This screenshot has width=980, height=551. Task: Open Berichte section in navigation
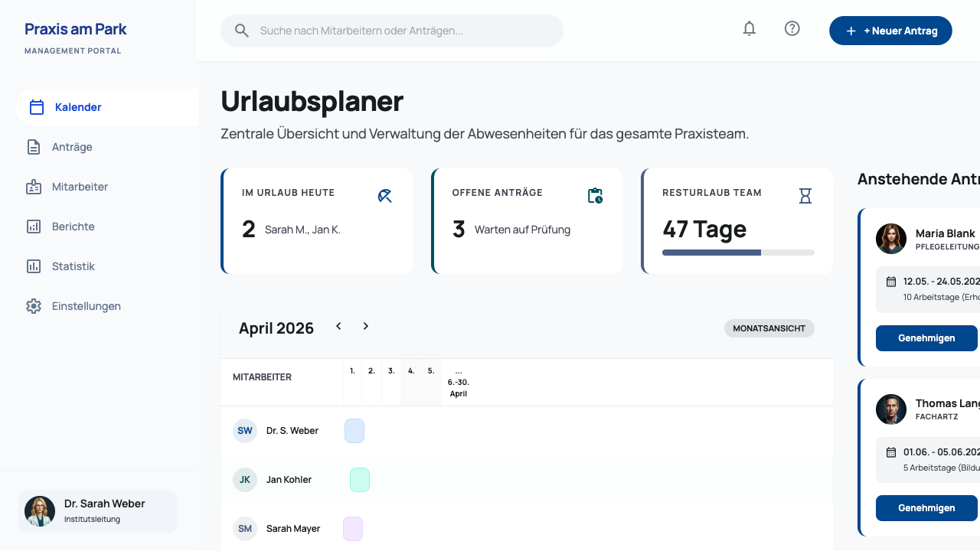tap(73, 227)
